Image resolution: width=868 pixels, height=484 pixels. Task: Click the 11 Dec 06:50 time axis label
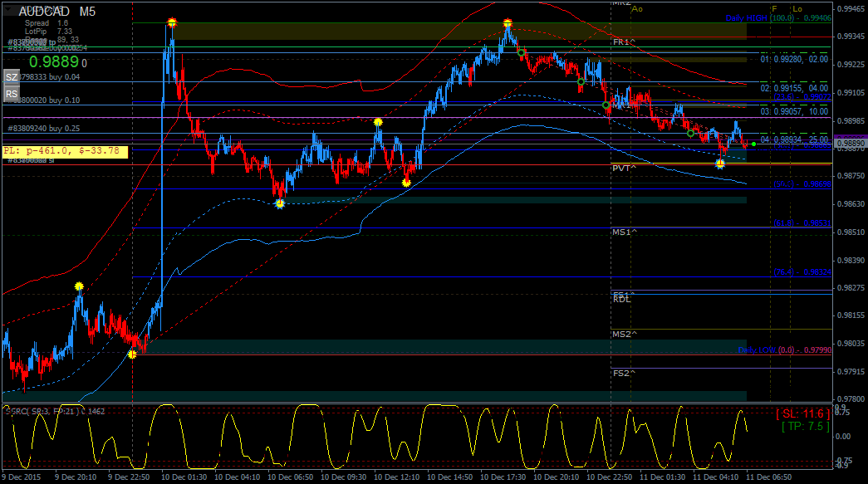coord(768,477)
